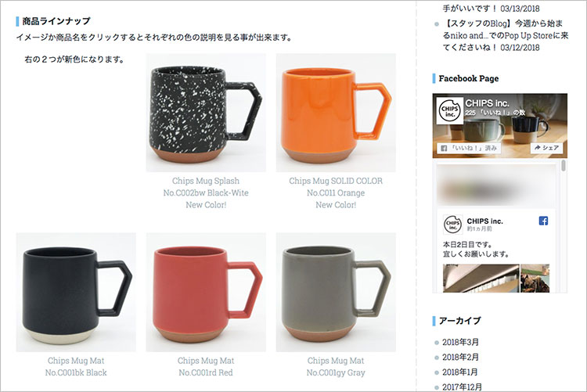The height and width of the screenshot is (392, 587).
Task: Open the Gray mat mug image
Action: [x=336, y=292]
